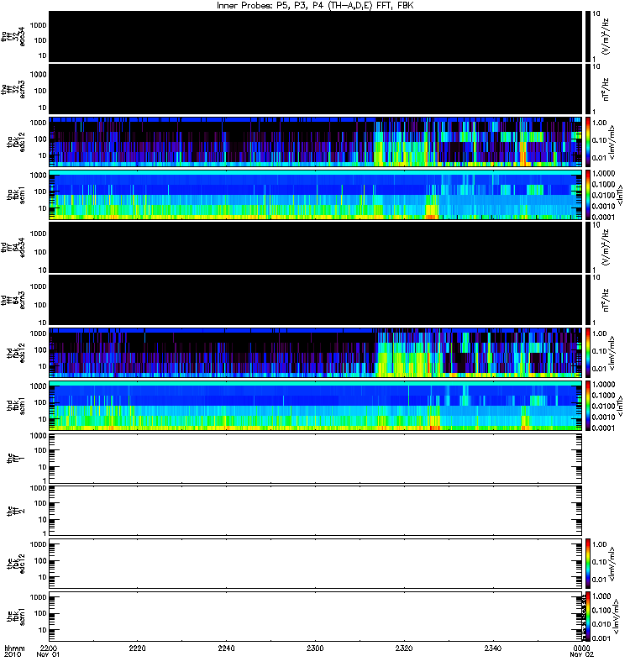Screen dimensions: 630x672
Task: Click inside the thd fbk edc12 spectrogram
Action: (x=316, y=353)
